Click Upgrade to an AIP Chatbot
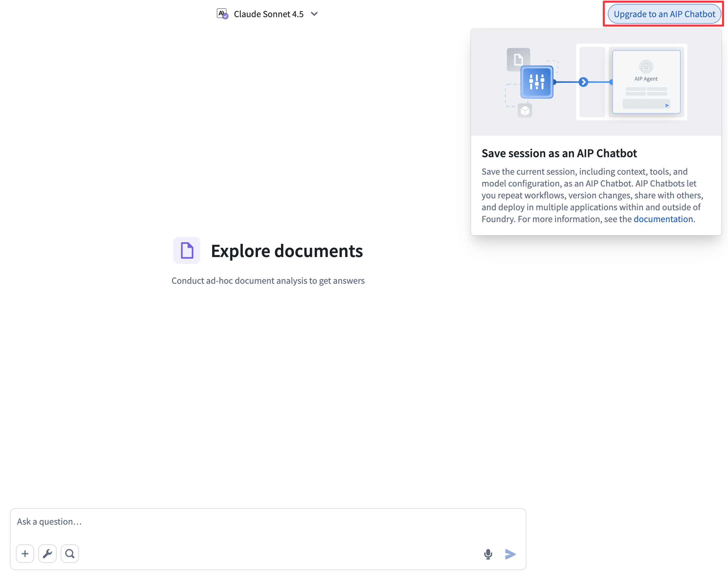The image size is (728, 580). (663, 14)
